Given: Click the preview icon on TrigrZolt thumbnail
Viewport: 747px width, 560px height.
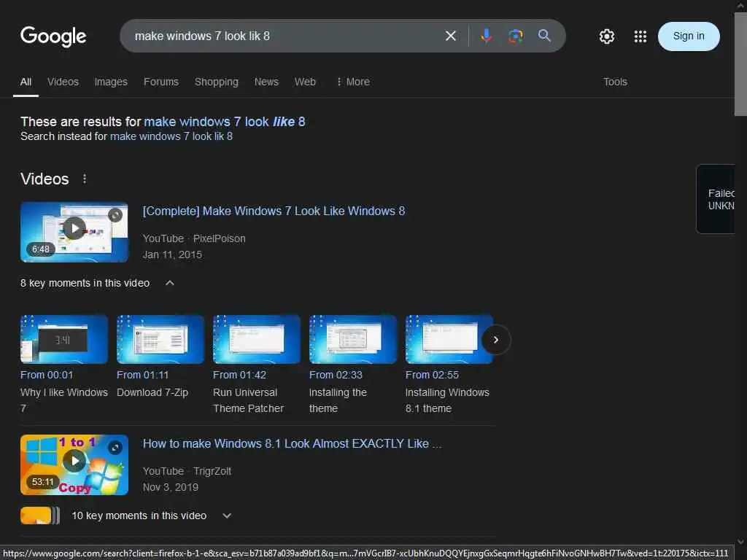Looking at the screenshot, I should click(115, 448).
